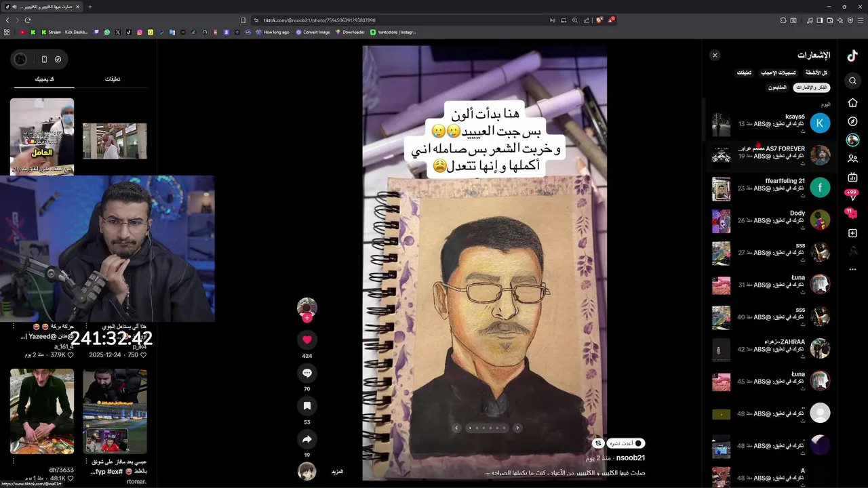The height and width of the screenshot is (488, 868).
Task: Click the Brave Rewards triangle icon
Action: click(611, 20)
